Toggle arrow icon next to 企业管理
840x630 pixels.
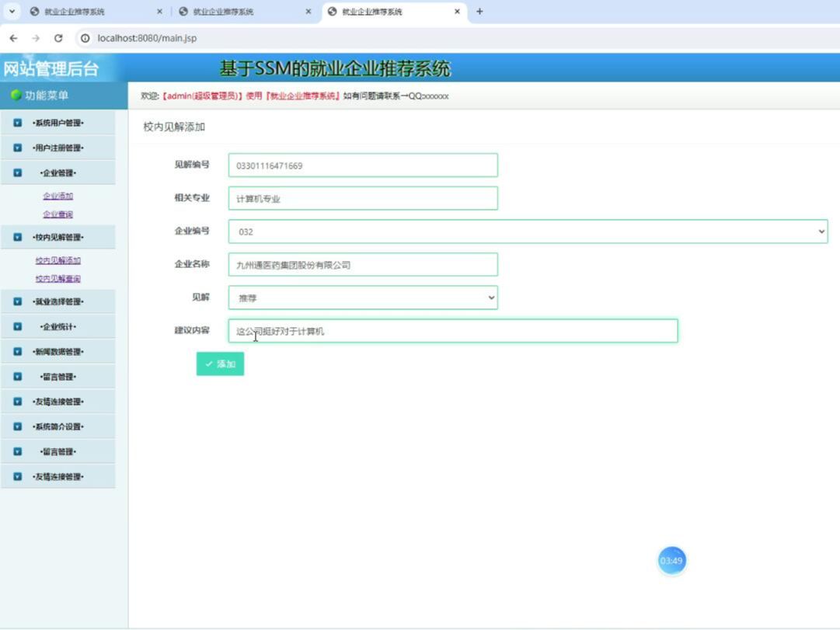(18, 172)
